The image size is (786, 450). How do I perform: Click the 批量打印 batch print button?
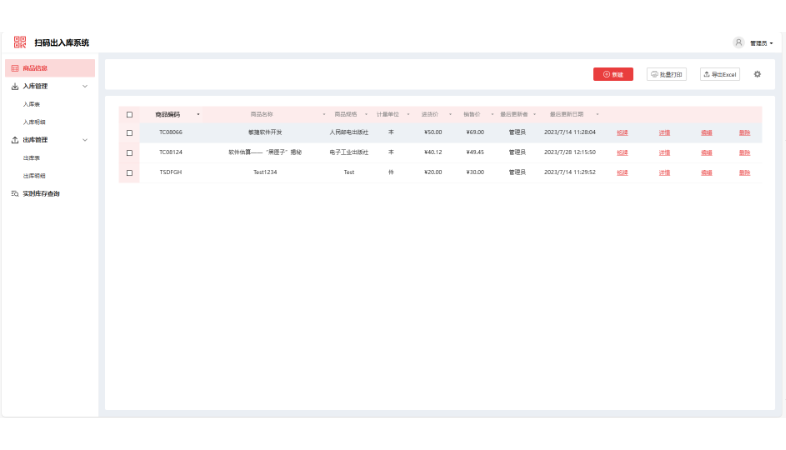[x=667, y=74]
